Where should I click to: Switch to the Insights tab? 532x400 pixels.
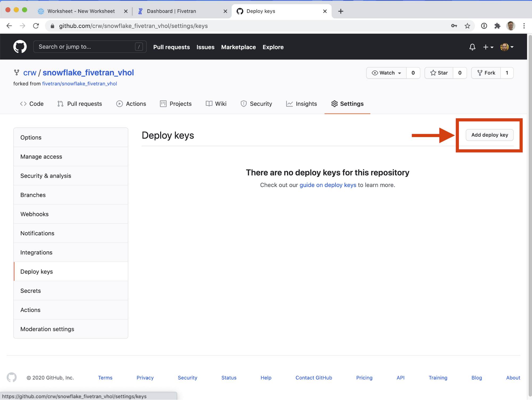point(302,104)
